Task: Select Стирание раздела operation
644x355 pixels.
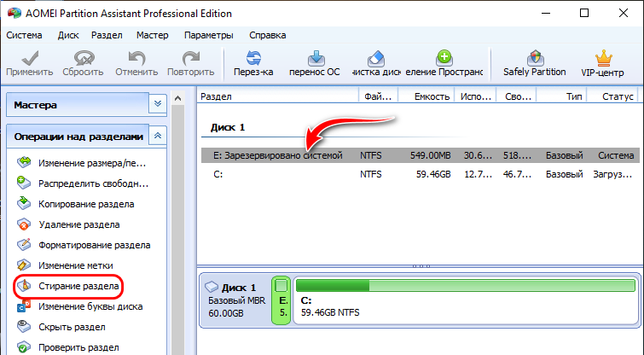Action: pyautogui.click(x=68, y=286)
